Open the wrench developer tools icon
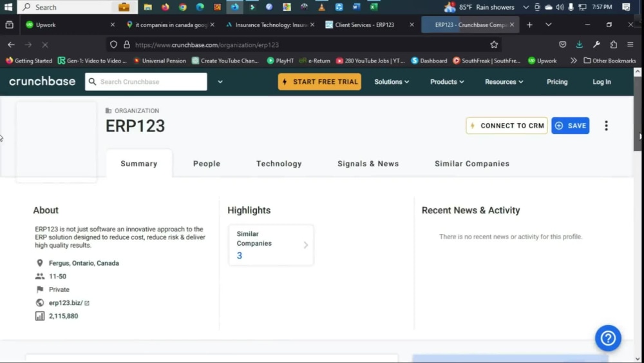This screenshot has width=644, height=363. [x=596, y=44]
